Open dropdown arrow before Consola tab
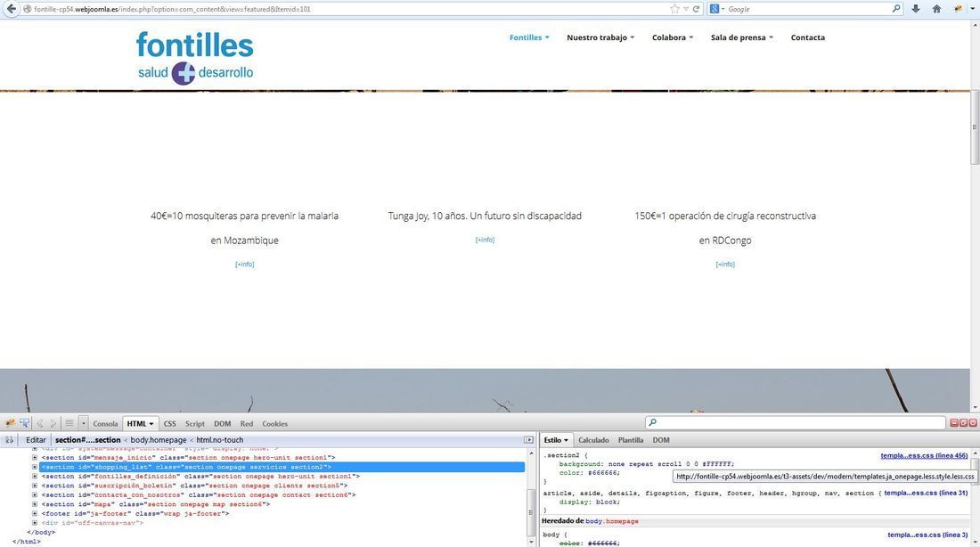The image size is (980, 547). point(83,423)
